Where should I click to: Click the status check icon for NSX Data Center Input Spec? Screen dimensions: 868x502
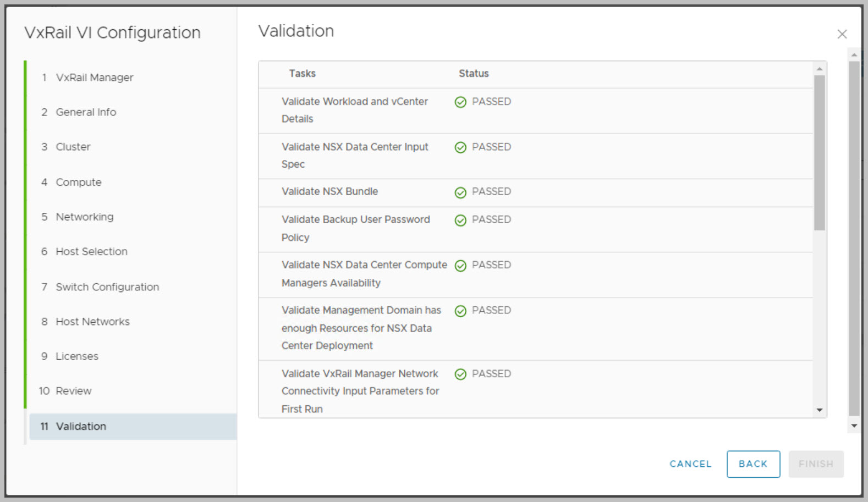pyautogui.click(x=460, y=147)
